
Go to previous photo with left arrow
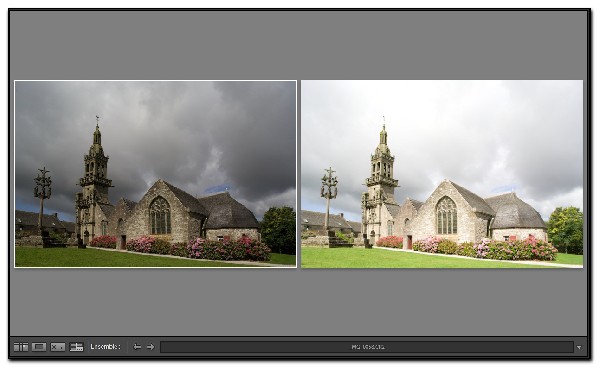[x=137, y=347]
